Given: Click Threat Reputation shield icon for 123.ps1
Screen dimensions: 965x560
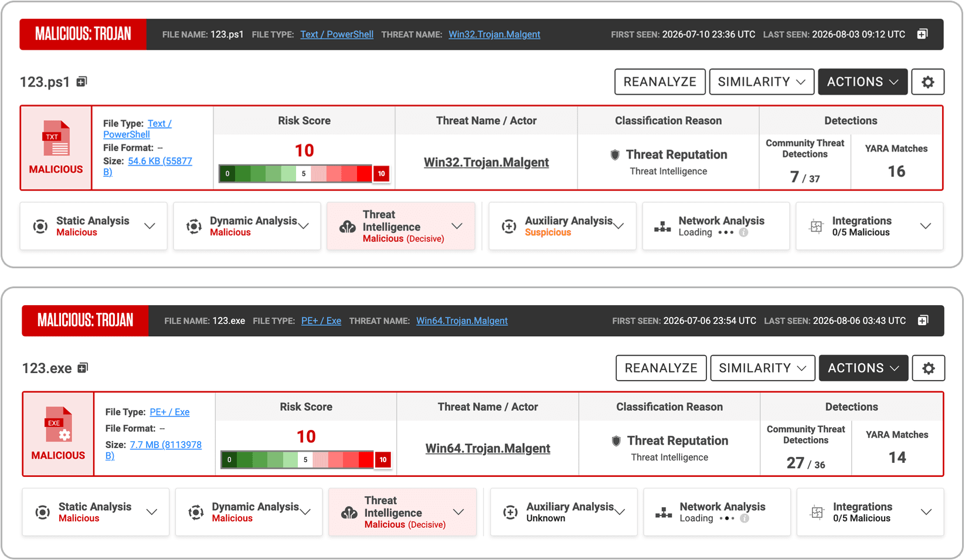Looking at the screenshot, I should tap(615, 155).
